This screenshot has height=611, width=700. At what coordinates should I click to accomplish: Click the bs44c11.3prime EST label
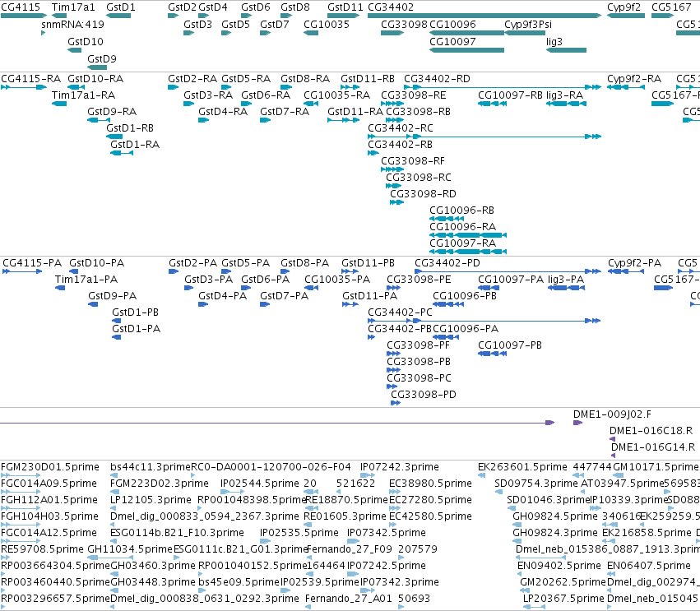[x=151, y=467]
